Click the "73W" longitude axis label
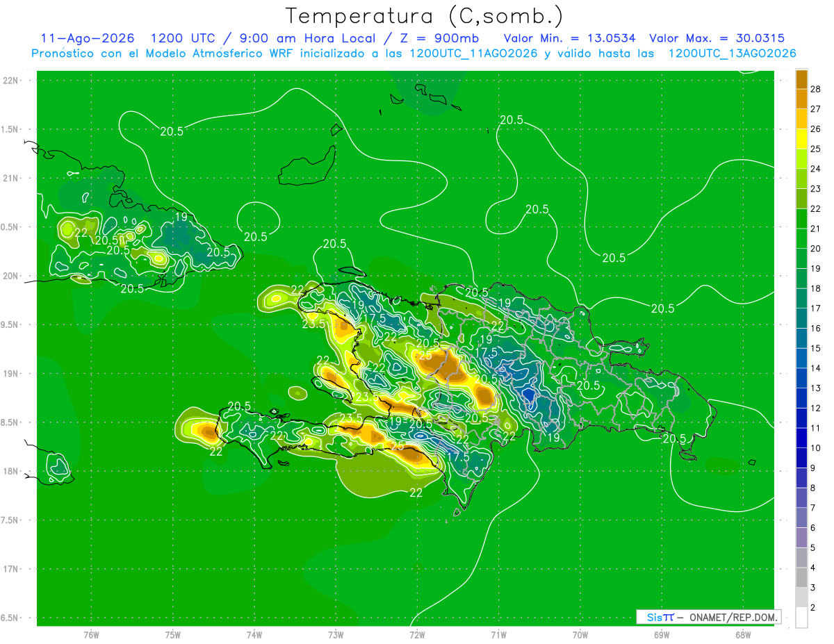This screenshot has width=834, height=644. [336, 635]
